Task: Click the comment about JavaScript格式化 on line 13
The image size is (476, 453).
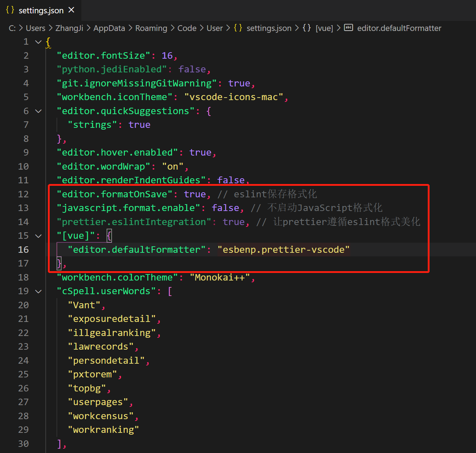Action: point(316,208)
